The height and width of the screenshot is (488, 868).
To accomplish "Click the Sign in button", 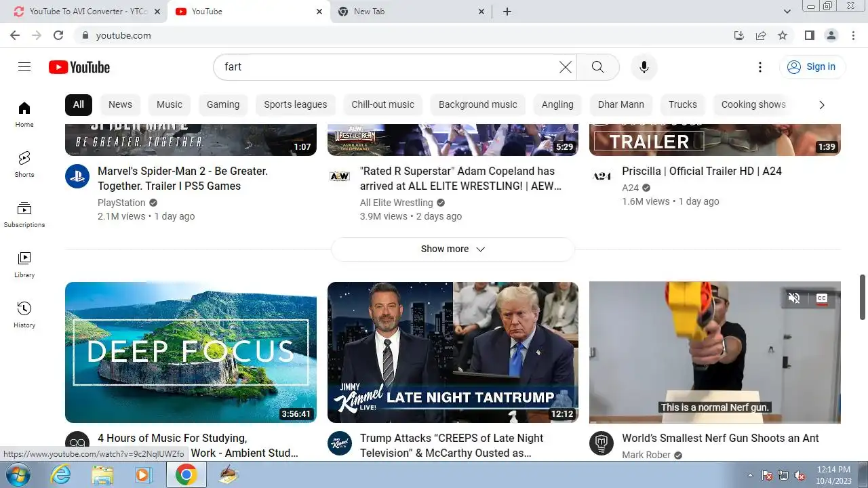I will point(812,66).
